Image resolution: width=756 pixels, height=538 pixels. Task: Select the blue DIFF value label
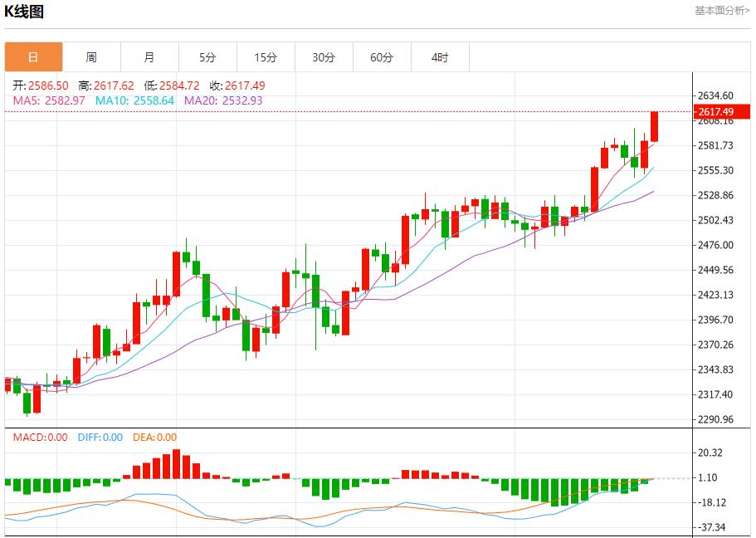tap(100, 438)
